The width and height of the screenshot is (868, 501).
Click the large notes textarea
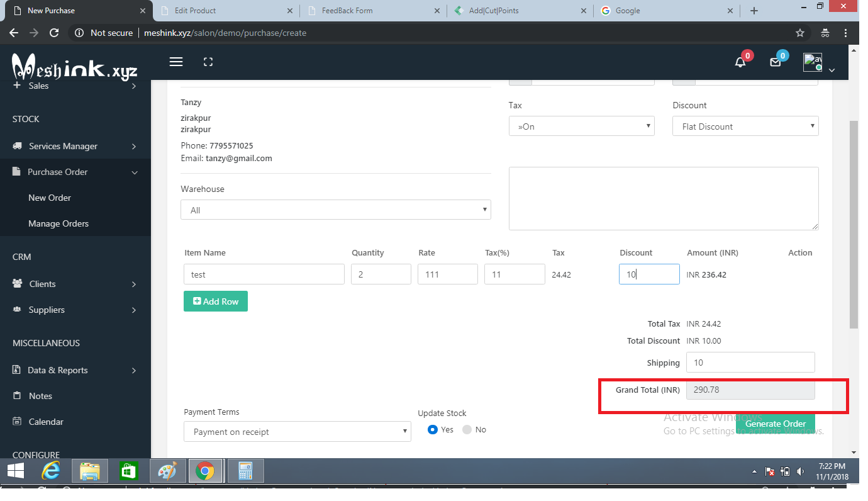pyautogui.click(x=664, y=199)
